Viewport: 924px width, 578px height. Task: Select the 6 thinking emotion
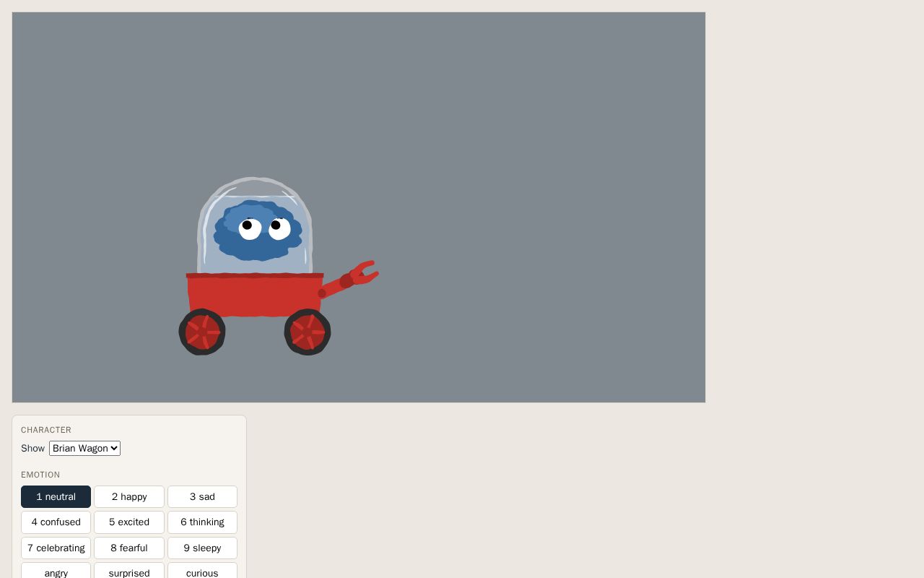[x=202, y=522]
